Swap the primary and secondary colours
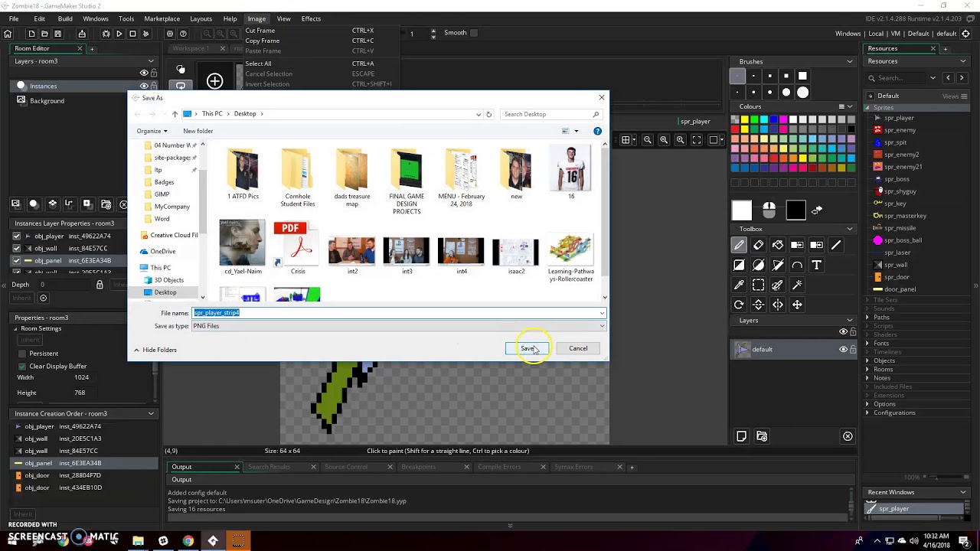Screen dimensions: 980x551 click(x=817, y=210)
